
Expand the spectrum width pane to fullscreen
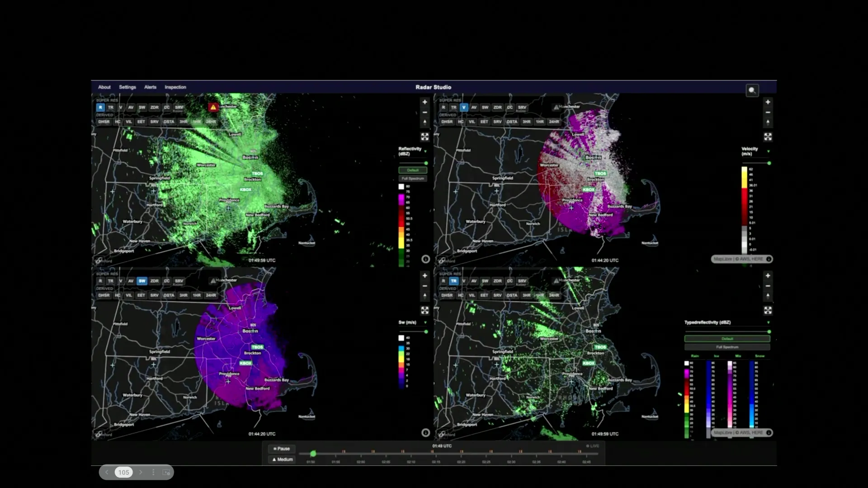tap(425, 310)
